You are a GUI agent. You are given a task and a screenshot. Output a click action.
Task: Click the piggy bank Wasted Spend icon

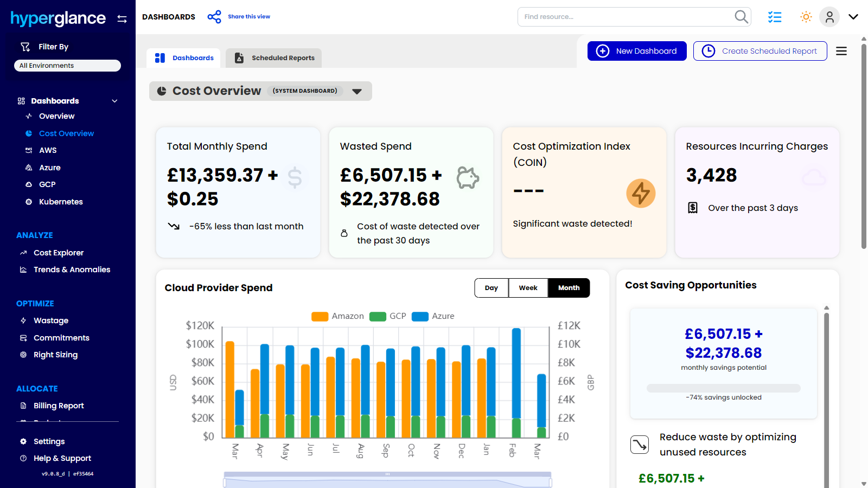pyautogui.click(x=467, y=177)
